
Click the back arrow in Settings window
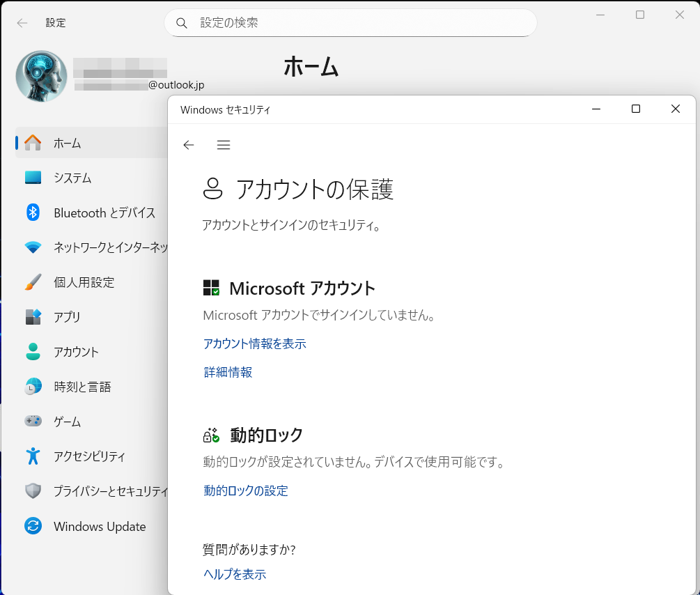click(x=22, y=23)
